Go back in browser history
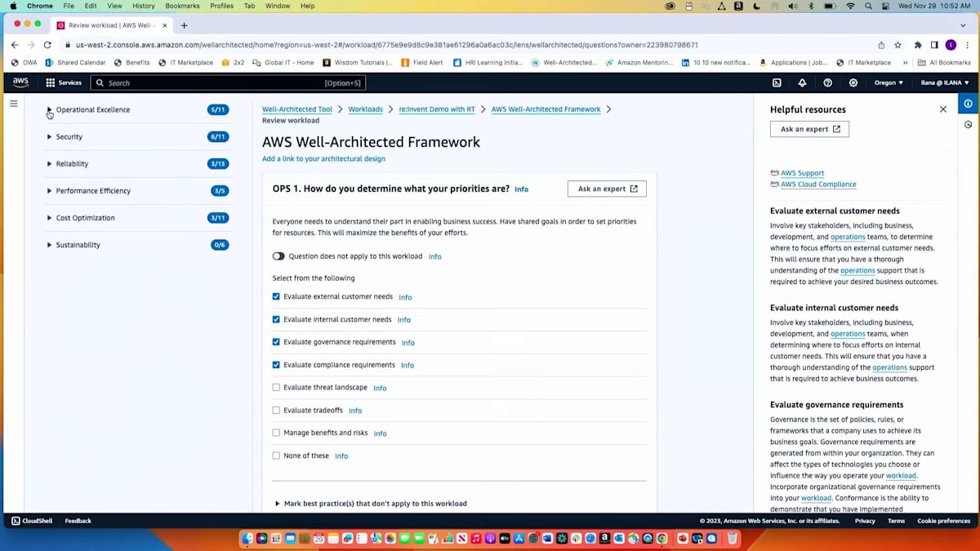 [x=15, y=45]
